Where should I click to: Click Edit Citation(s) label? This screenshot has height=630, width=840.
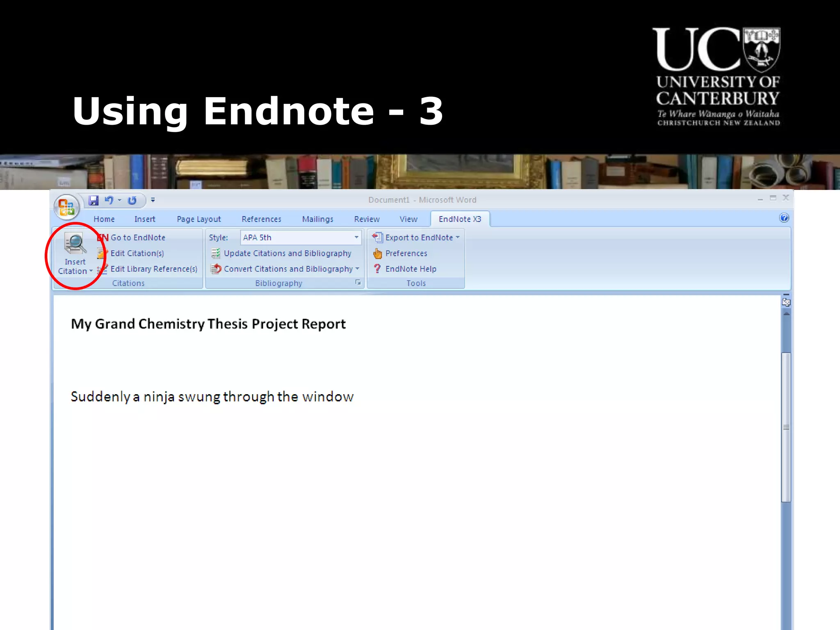coord(137,253)
